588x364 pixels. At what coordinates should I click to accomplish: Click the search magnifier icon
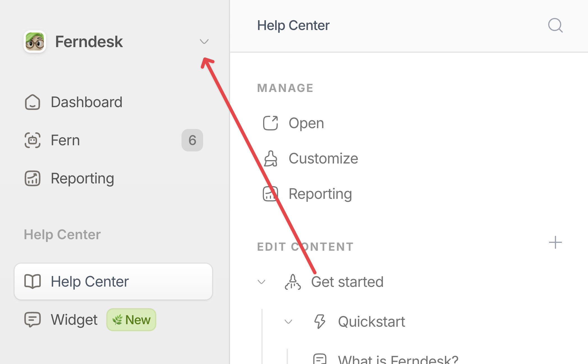[x=555, y=26]
